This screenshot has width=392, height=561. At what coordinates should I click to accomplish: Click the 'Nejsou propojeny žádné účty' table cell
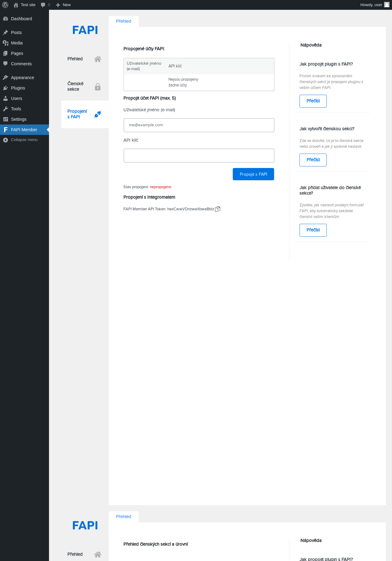click(x=183, y=82)
